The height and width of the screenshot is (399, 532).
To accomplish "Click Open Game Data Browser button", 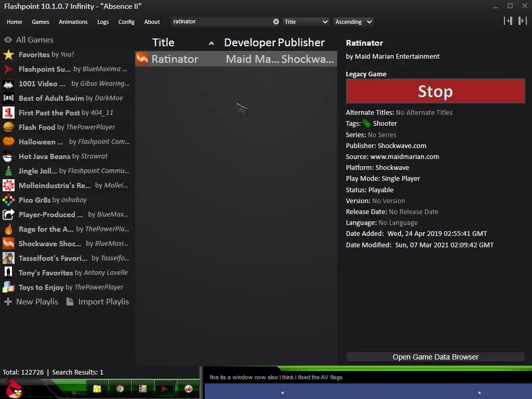I will coord(435,357).
